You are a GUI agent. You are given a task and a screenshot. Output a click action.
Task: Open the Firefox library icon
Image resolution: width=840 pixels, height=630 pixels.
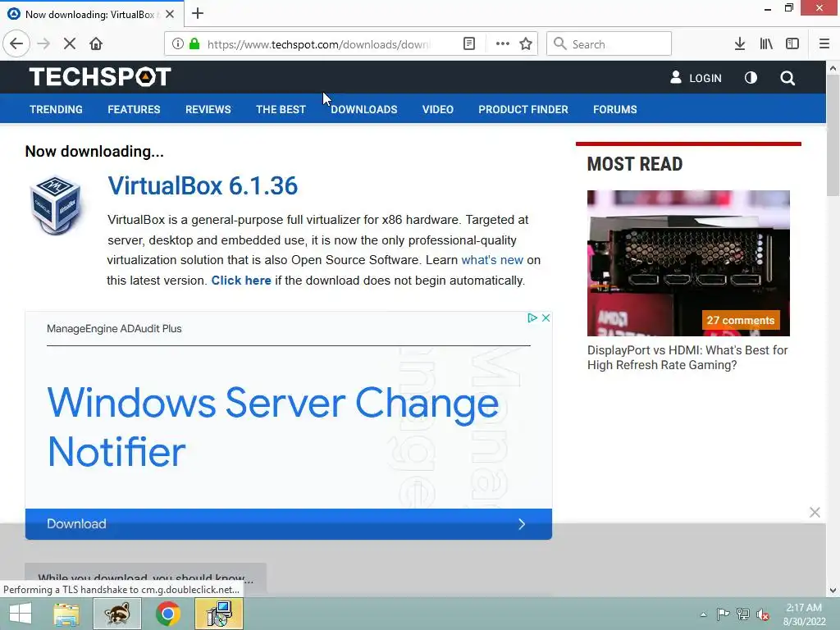click(766, 44)
